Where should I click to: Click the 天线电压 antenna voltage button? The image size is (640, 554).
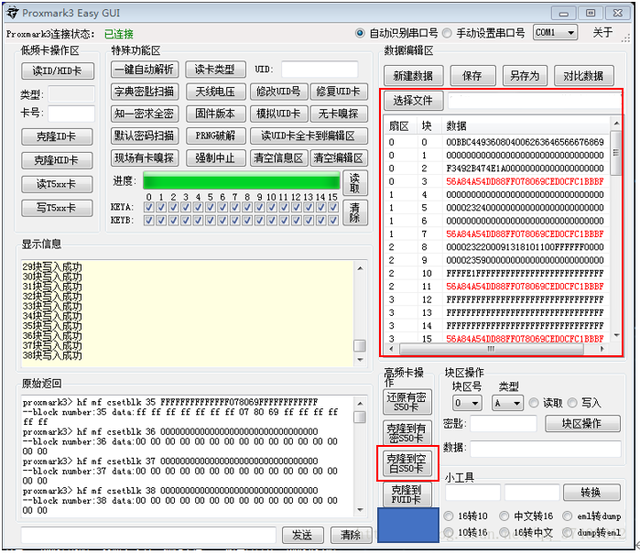215,91
